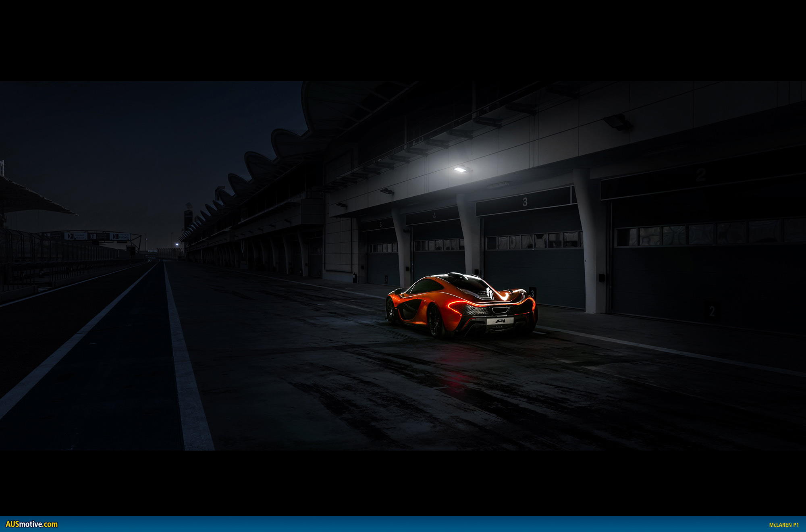The width and height of the screenshot is (806, 532).
Task: Click the McLAREN P1 caption text
Action: point(783,525)
